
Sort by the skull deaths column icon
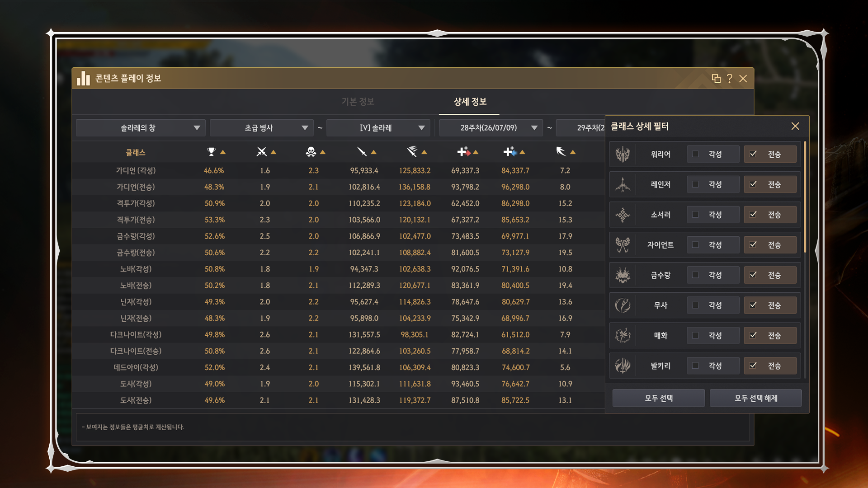(x=311, y=152)
